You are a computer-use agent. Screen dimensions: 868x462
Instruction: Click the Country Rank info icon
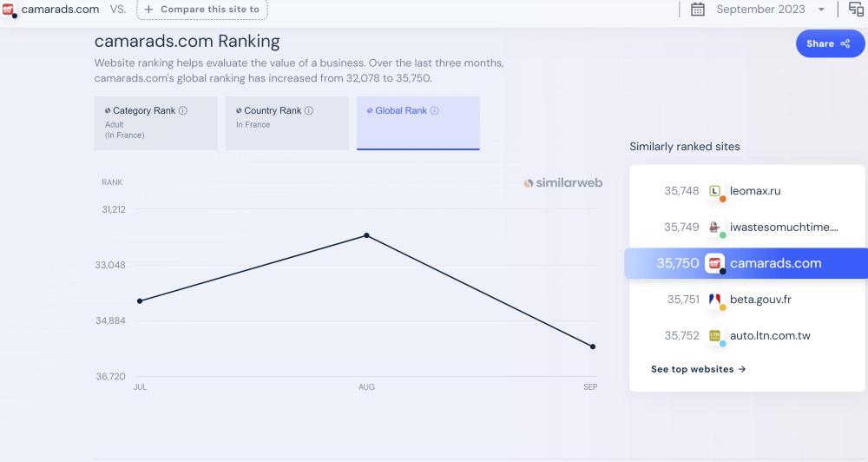tap(309, 111)
